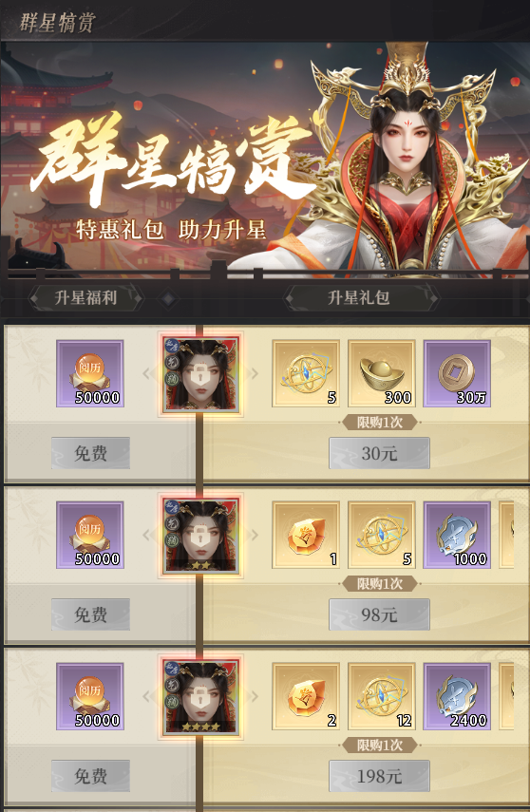Viewport: 530px width, 812px height.
Task: Buy the 98元 gift pack
Action: point(379,614)
